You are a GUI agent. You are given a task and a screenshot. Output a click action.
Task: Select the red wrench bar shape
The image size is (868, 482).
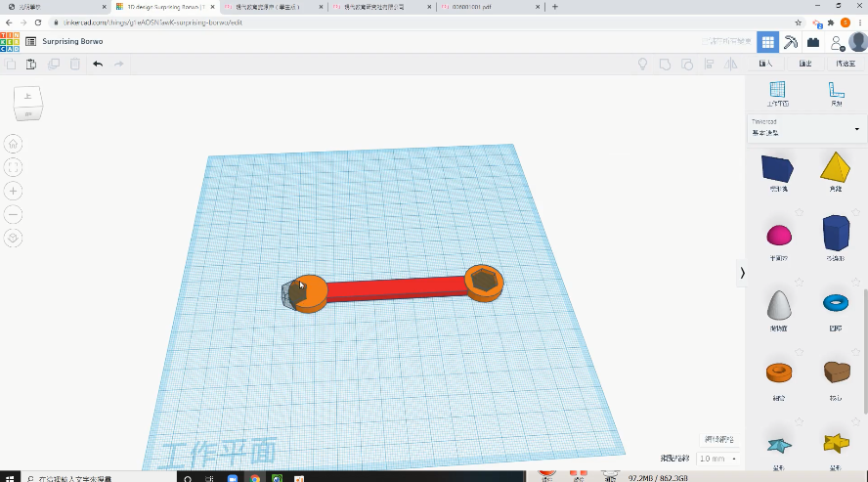396,288
